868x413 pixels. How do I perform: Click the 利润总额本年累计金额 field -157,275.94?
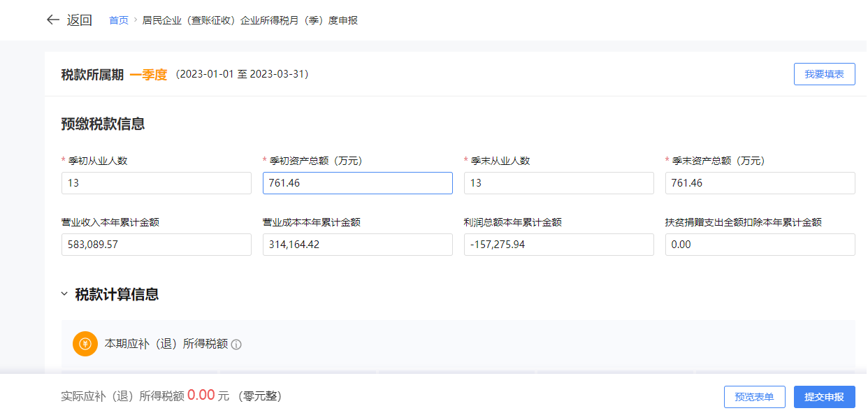(x=559, y=245)
